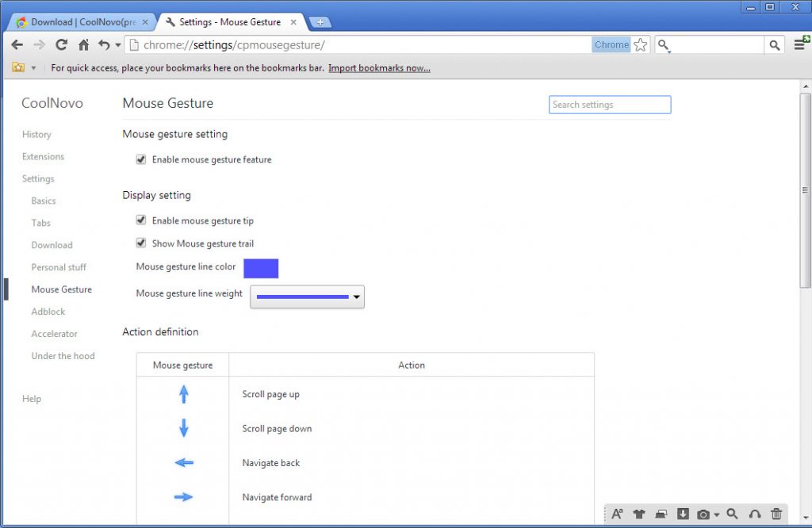Viewport: 812px width, 528px height.
Task: Toggle Enable mouse gesture feature checkbox
Action: [141, 159]
